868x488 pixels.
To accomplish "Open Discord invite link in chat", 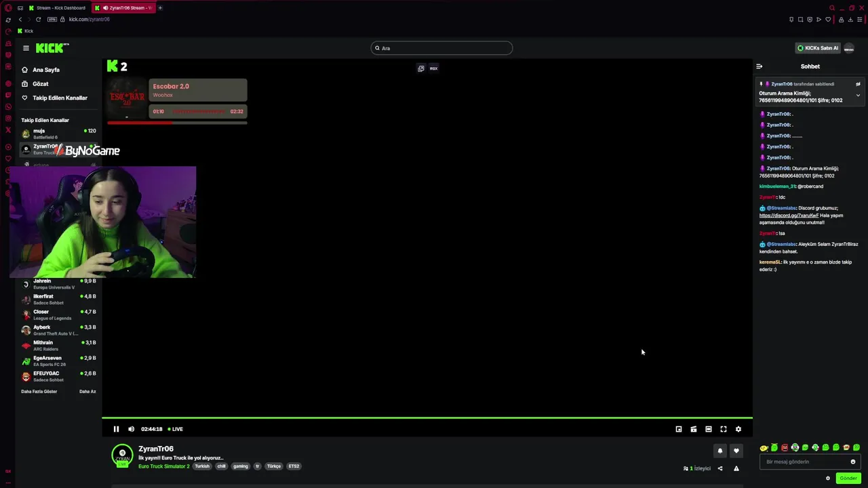I will 789,216.
